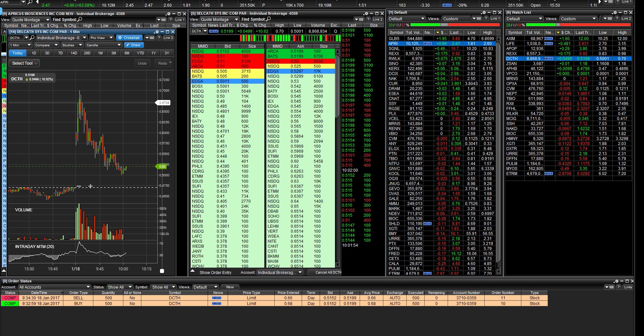Click the magnifier next to the DCTH chart symbol box
The width and height of the screenshot is (644, 336).
[32, 38]
